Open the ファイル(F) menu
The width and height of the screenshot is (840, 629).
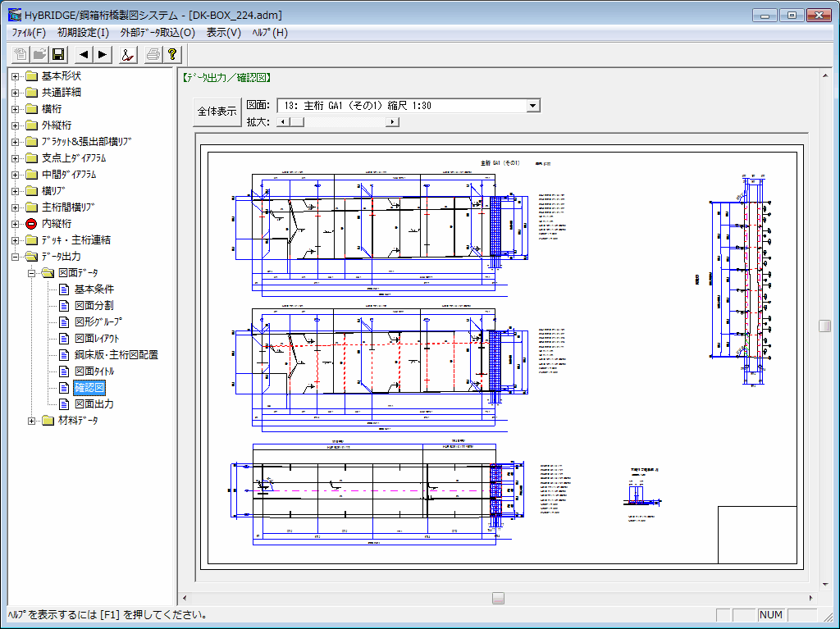coord(29,33)
